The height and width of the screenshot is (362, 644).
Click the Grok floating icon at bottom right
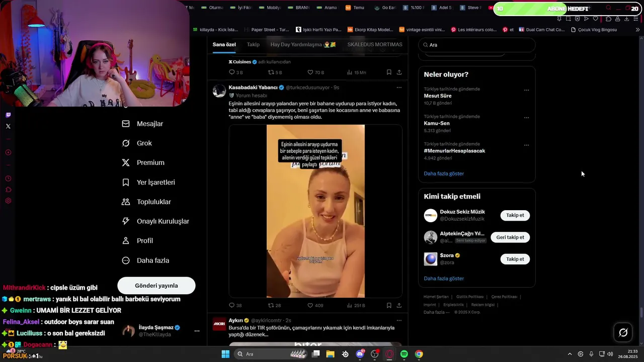tap(623, 332)
